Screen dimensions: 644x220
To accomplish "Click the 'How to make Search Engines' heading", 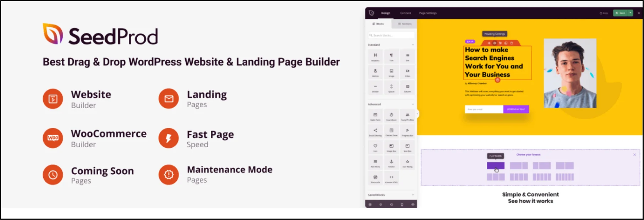I will point(494,62).
